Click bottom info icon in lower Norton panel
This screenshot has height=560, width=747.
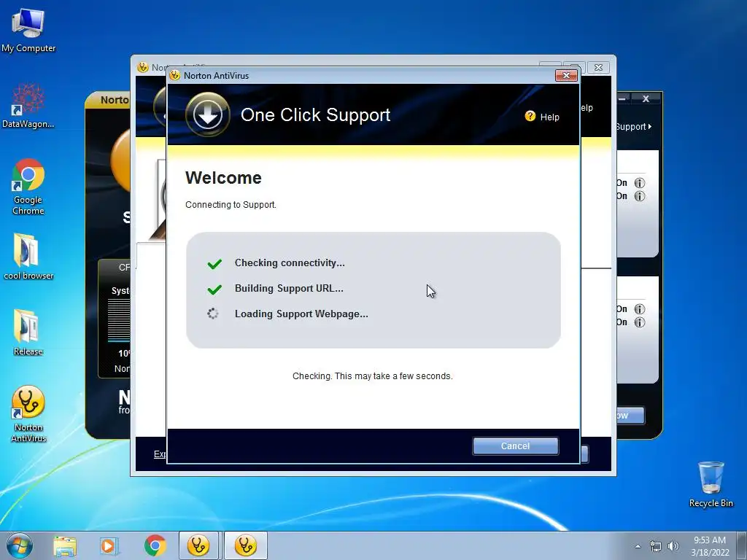[x=640, y=322]
